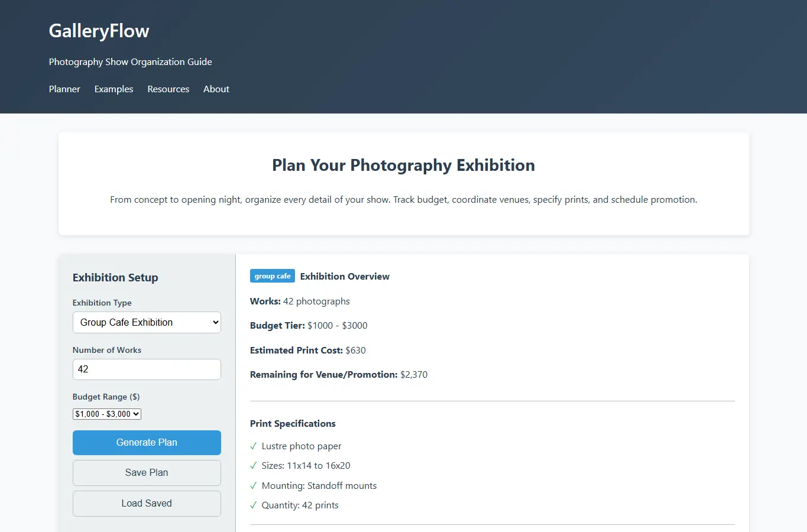Select the 'Remaining for Venue/Promotion: $2,370' line
The height and width of the screenshot is (532, 807).
(x=339, y=375)
